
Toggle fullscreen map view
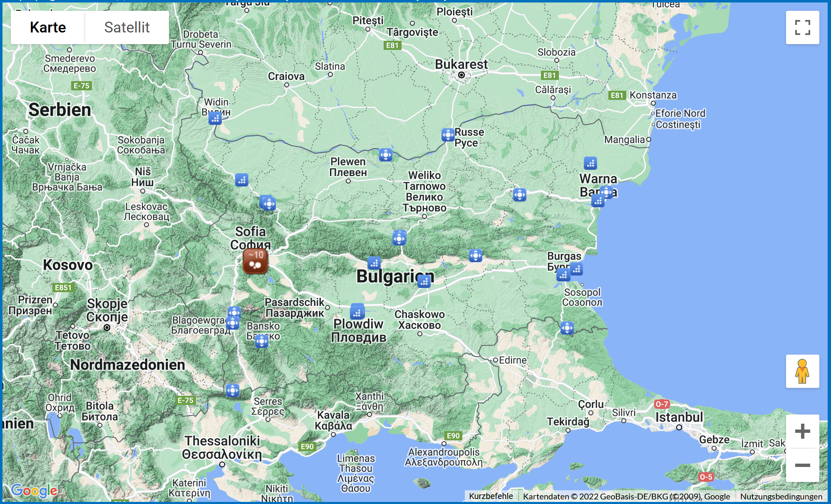(x=802, y=27)
